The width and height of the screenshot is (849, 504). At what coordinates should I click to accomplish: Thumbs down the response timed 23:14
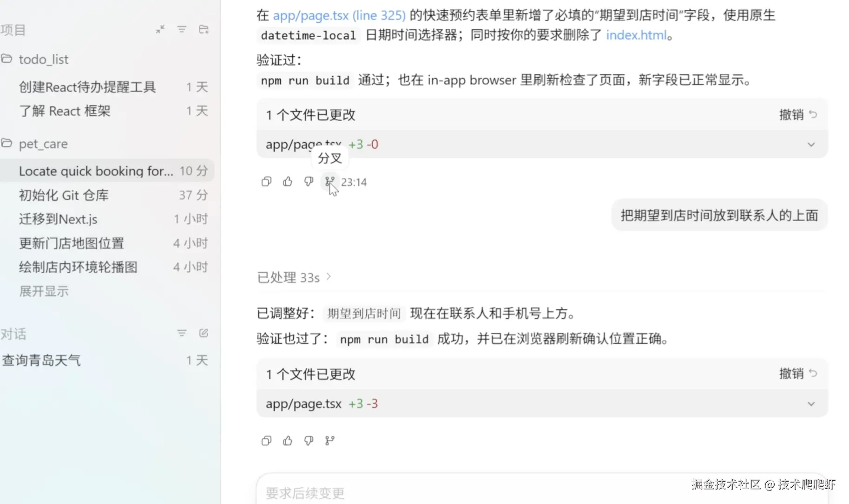pyautogui.click(x=309, y=182)
